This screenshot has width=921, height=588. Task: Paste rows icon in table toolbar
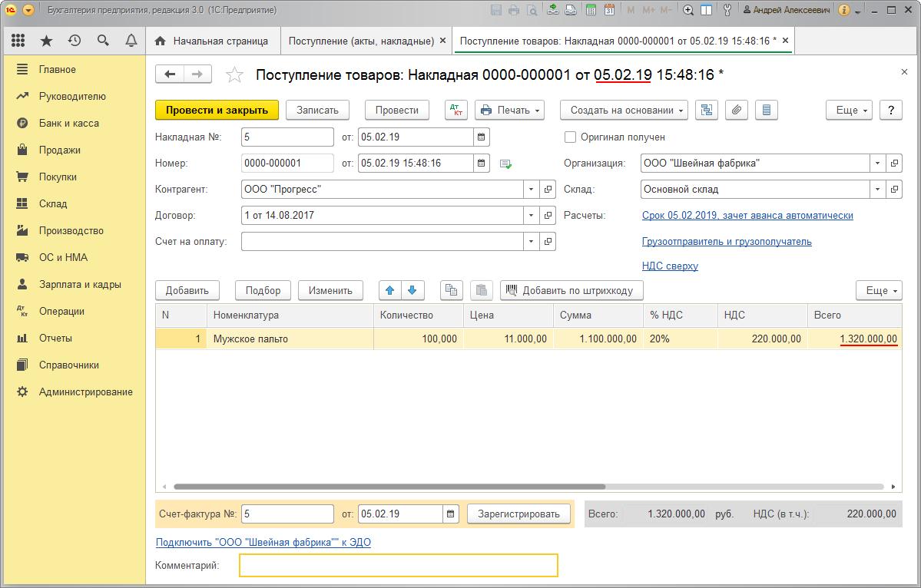pos(482,290)
